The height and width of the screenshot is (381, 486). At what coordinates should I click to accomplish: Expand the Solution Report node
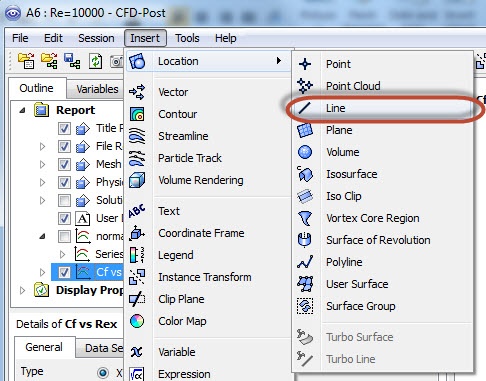tap(42, 200)
